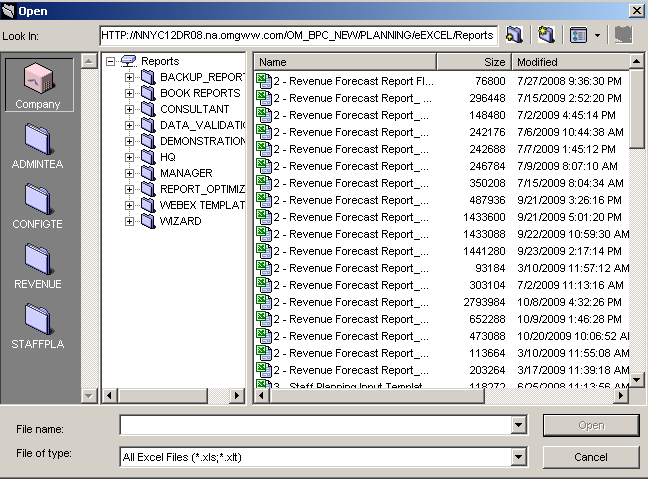Click the Up One Level folder icon

click(514, 35)
